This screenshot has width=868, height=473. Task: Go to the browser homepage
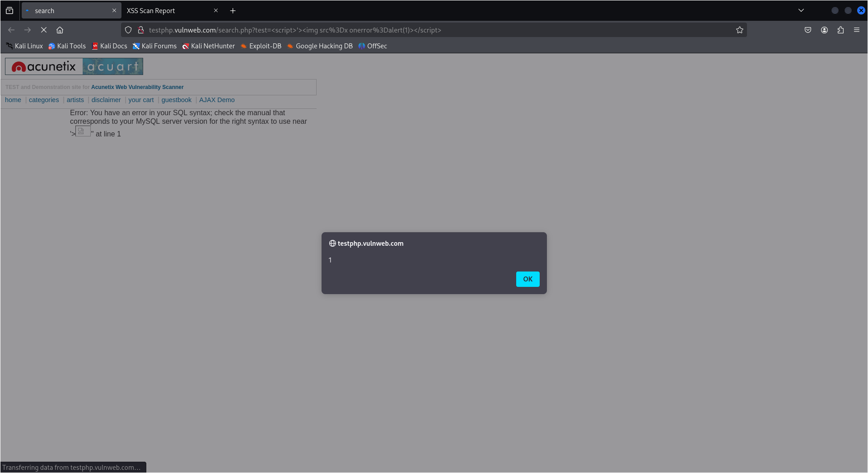coord(60,30)
